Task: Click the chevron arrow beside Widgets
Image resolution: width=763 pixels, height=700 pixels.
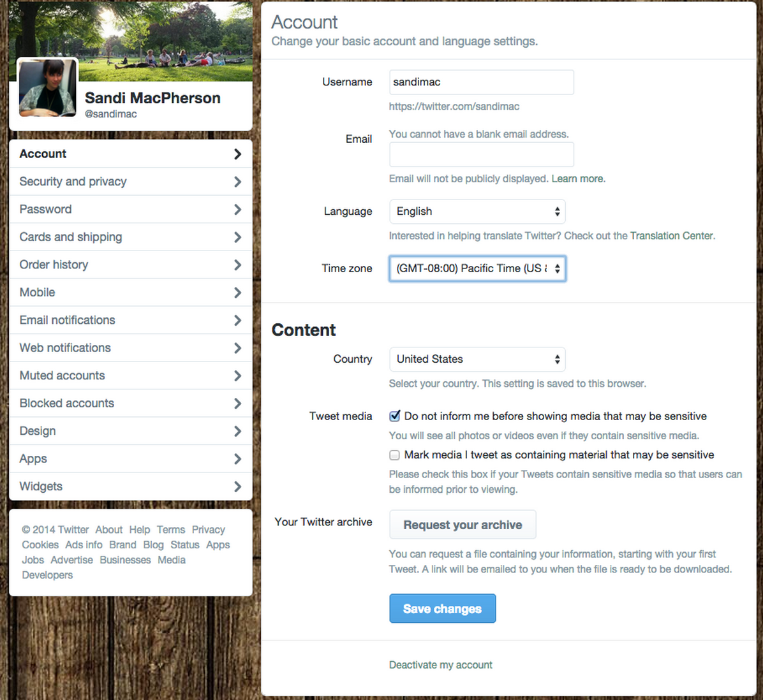Action: click(x=237, y=486)
